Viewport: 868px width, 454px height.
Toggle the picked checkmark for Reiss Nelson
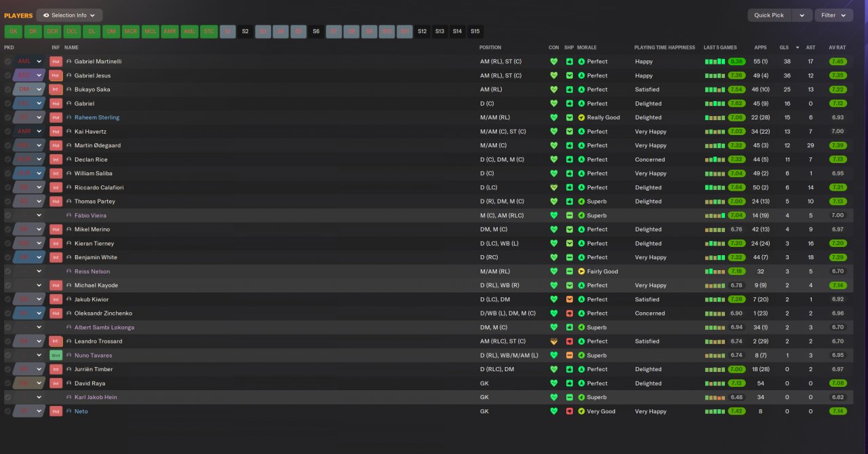click(8, 271)
